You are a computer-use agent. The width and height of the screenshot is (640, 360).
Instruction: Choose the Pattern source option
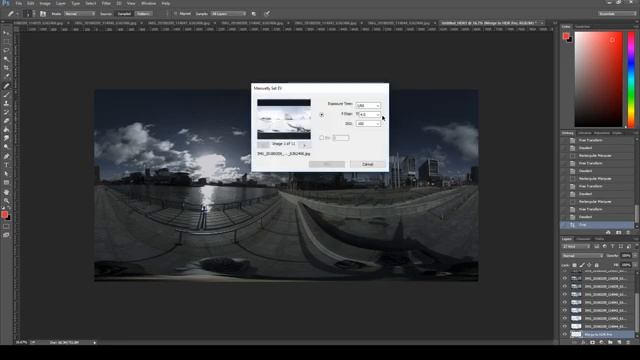pos(143,13)
